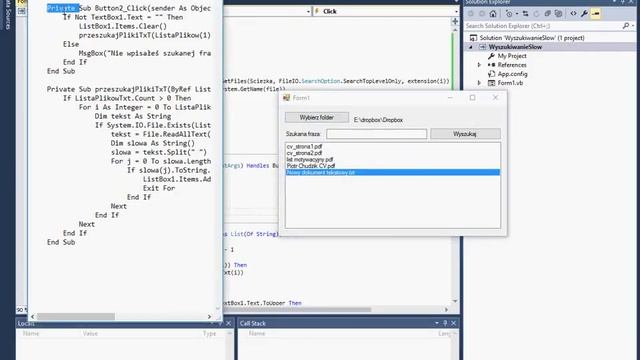The image size is (640, 360).
Task: Click Sync with Active Document icon
Action: click(x=525, y=13)
